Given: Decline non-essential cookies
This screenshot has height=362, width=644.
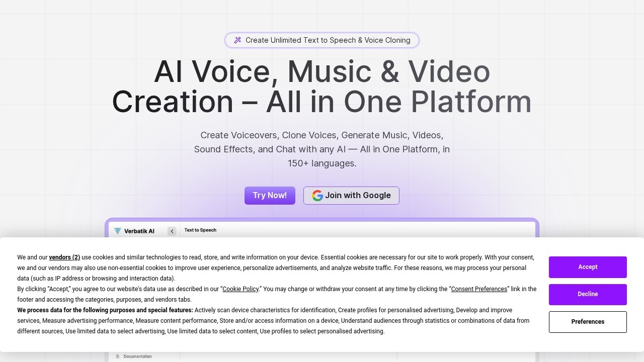Looking at the screenshot, I should tap(588, 294).
